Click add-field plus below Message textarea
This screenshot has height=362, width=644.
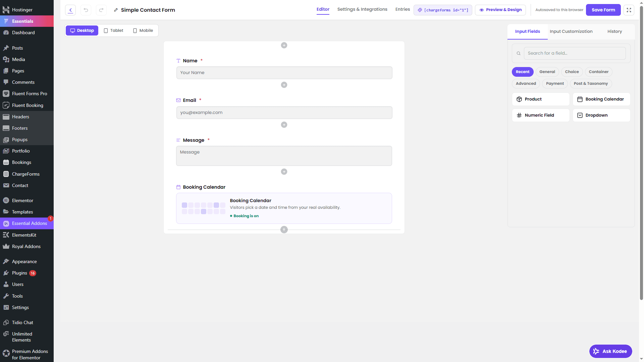pos(284,172)
